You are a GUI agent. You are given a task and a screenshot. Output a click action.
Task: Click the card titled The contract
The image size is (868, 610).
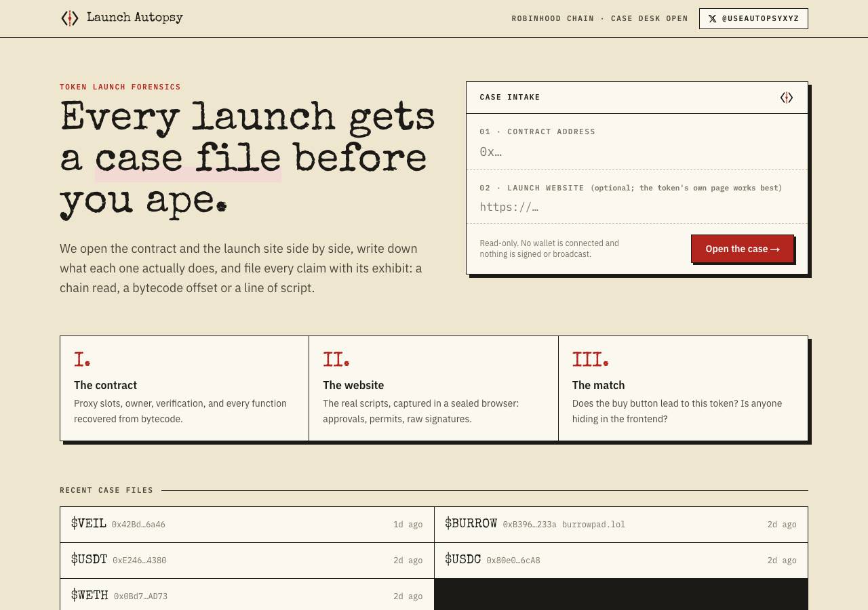point(184,388)
